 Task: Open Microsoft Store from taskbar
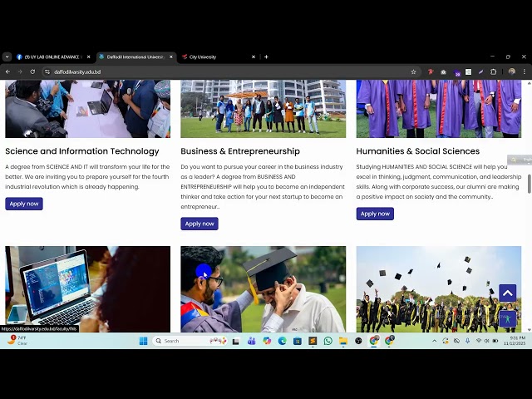(x=298, y=341)
